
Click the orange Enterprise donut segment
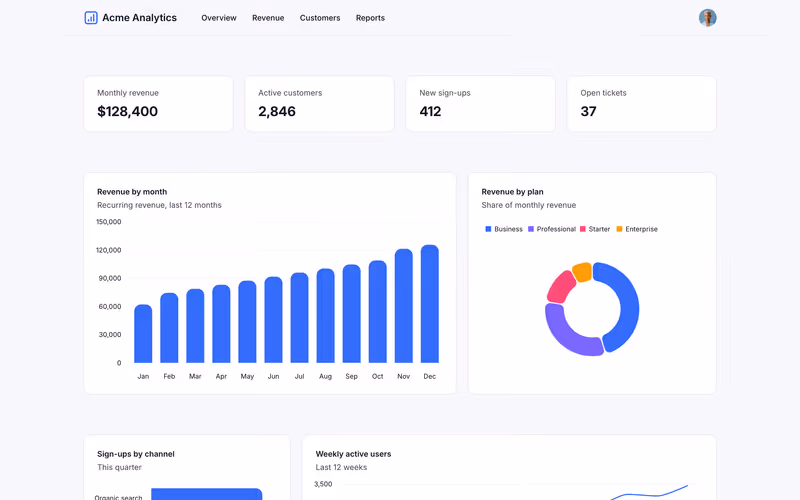click(x=582, y=272)
